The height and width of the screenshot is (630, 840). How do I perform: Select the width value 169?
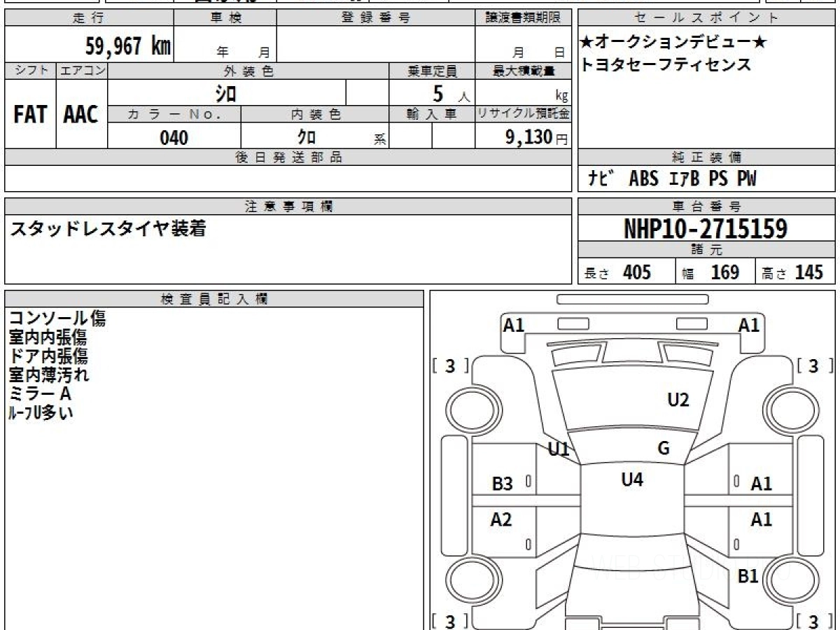pos(725,272)
